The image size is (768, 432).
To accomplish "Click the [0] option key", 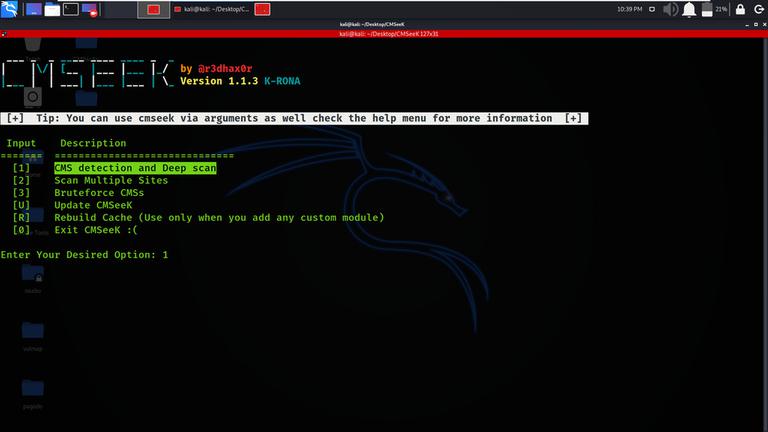I will [21, 230].
